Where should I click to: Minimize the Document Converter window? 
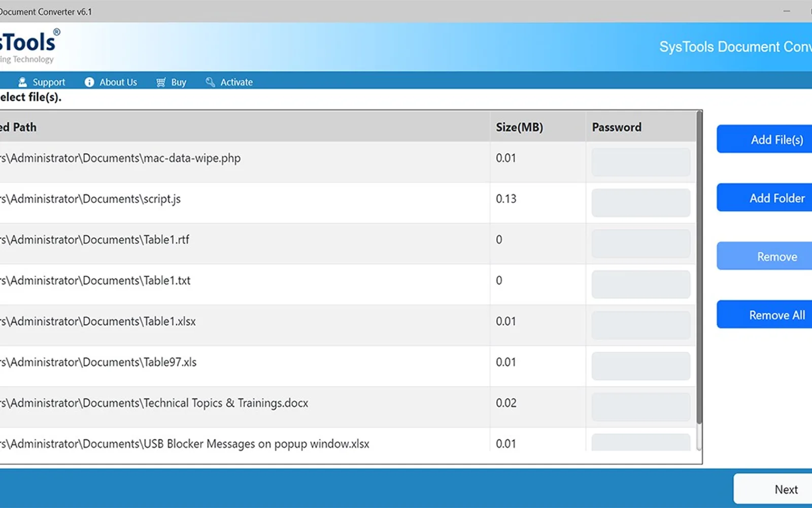click(787, 11)
